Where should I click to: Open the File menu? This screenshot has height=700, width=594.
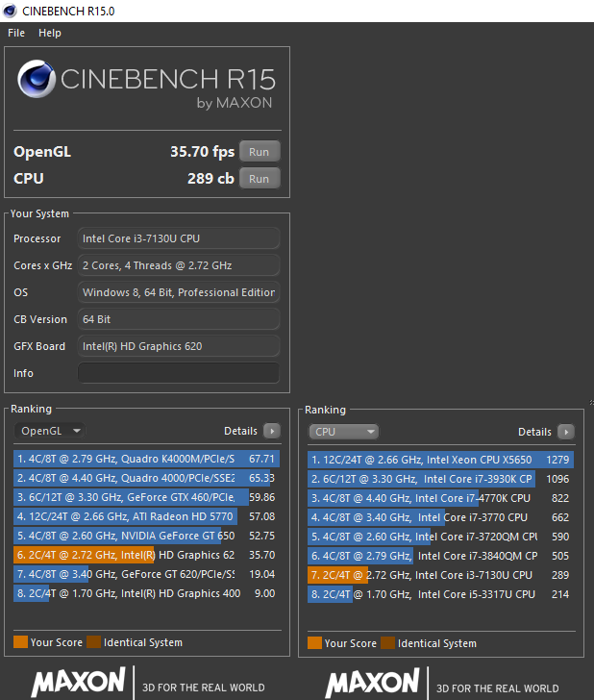pos(16,33)
